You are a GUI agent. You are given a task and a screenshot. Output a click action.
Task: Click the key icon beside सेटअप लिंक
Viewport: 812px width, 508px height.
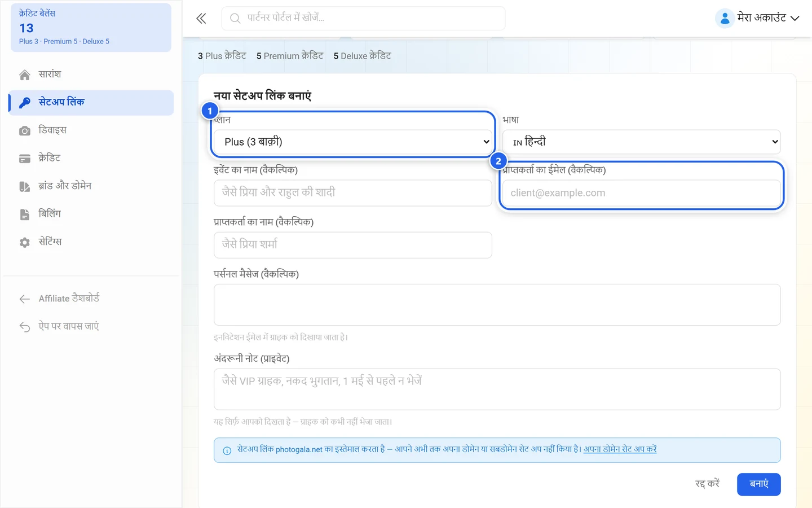pos(25,103)
